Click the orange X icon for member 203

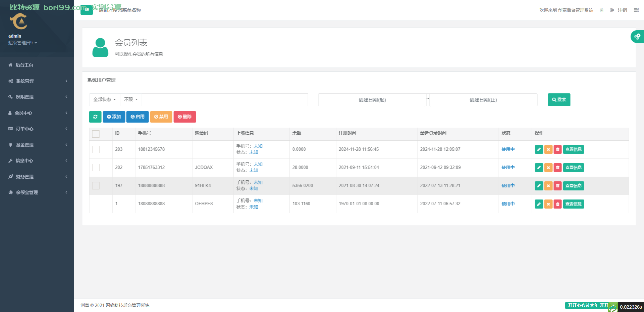coord(548,149)
